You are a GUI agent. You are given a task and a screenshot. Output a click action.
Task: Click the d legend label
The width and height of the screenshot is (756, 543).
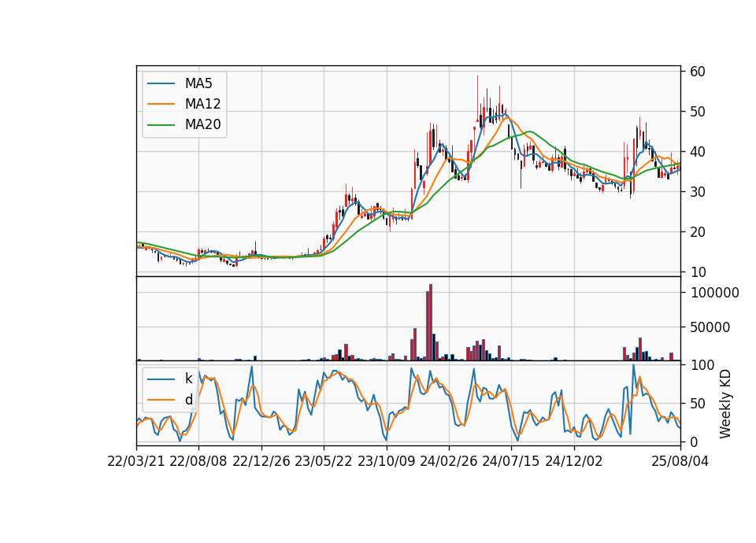pyautogui.click(x=188, y=400)
